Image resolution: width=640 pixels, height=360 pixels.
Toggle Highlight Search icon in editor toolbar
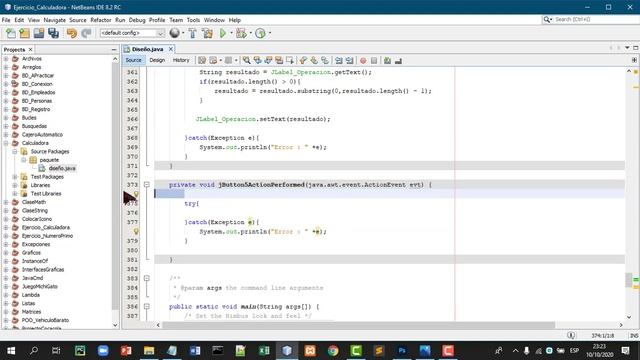(279, 60)
